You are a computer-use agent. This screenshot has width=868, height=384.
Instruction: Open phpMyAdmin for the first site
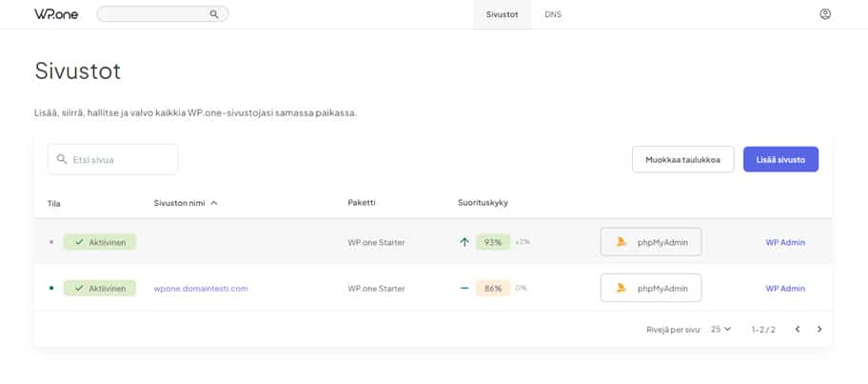pyautogui.click(x=651, y=242)
